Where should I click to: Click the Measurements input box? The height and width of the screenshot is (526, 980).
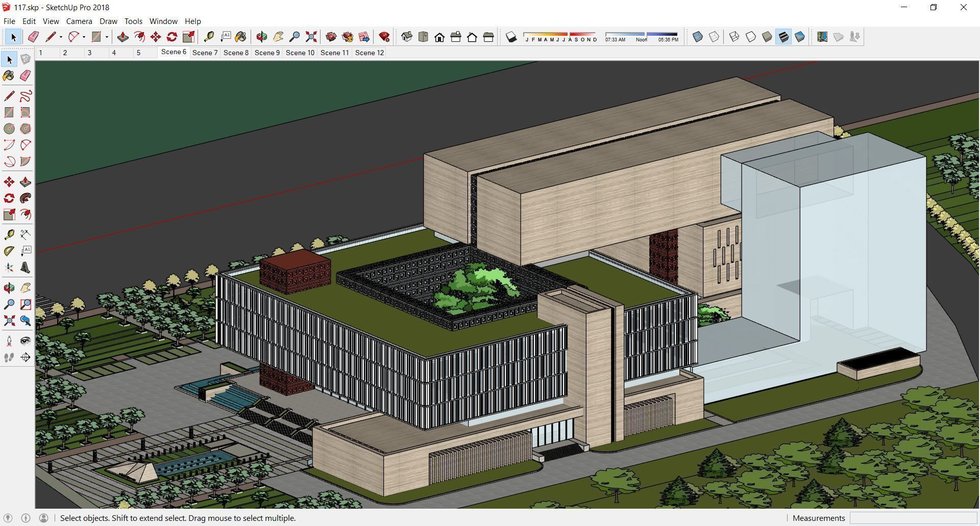pyautogui.click(x=913, y=518)
